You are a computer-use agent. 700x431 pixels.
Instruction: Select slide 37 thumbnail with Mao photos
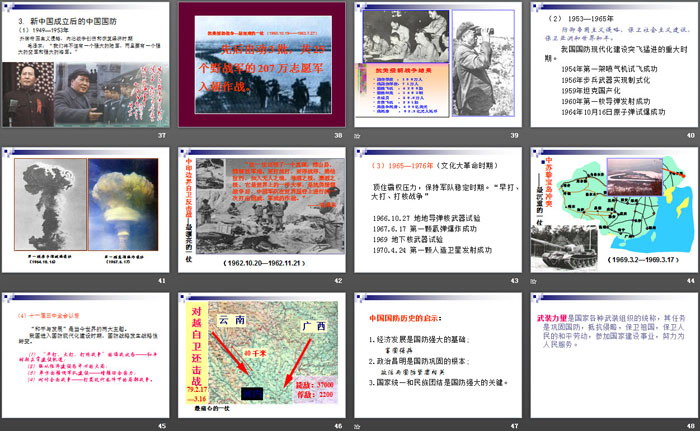[86, 65]
